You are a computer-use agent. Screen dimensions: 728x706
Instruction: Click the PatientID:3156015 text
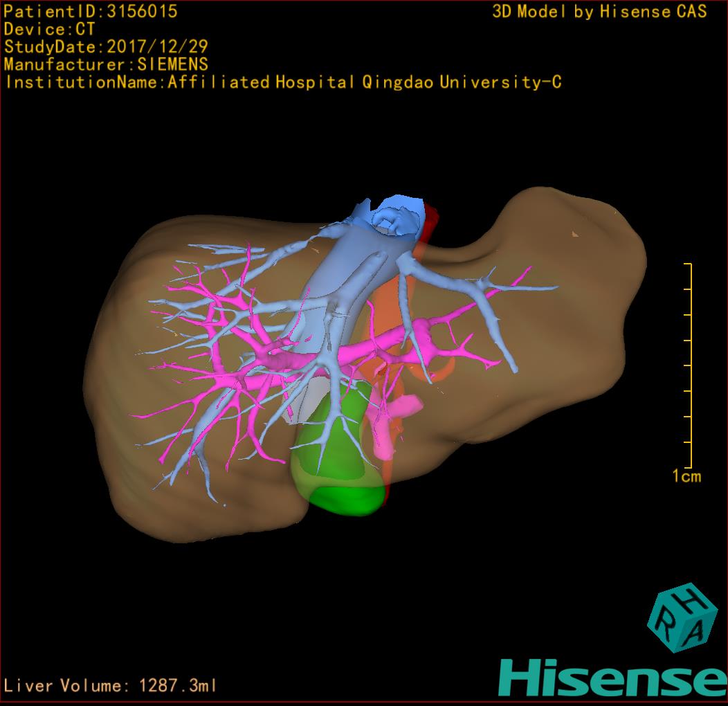(x=91, y=12)
